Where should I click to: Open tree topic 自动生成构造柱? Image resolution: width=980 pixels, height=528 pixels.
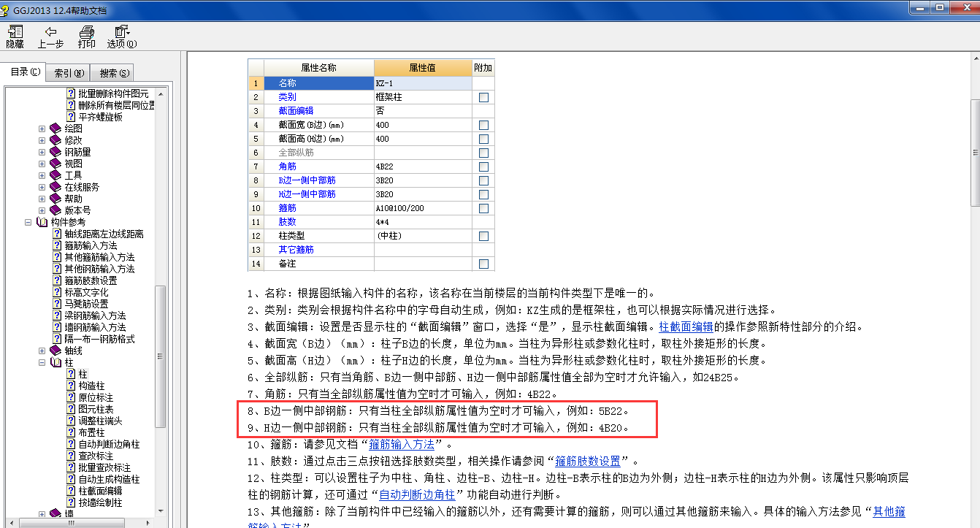[110, 479]
